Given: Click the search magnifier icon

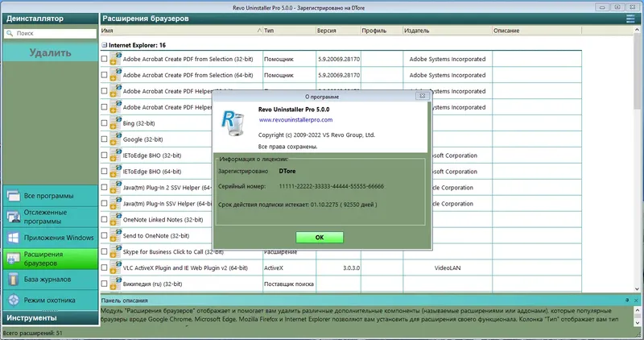Looking at the screenshot, I should pos(10,33).
